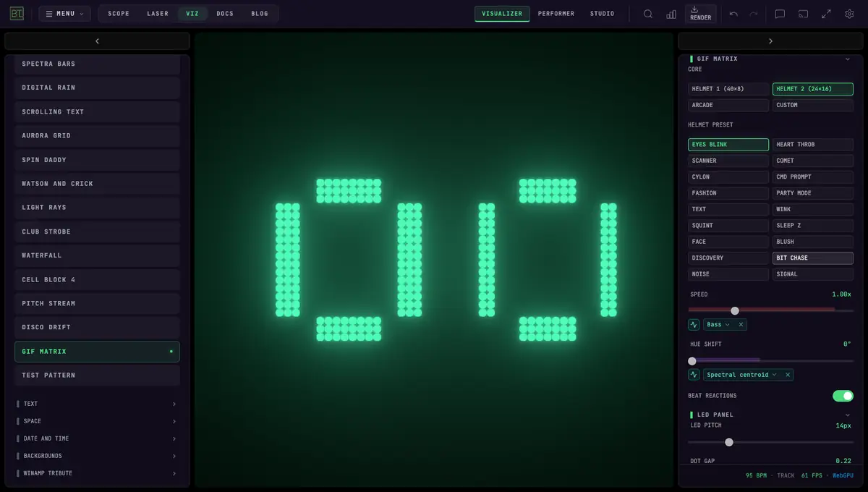The image size is (868, 492).
Task: Choose the Bit Chase helmet preset
Action: coord(813,258)
